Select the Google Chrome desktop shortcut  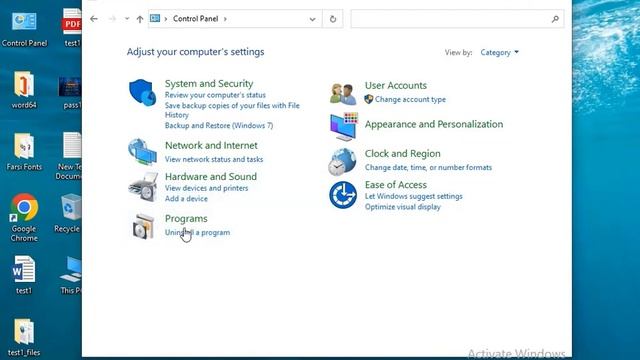[x=24, y=218]
